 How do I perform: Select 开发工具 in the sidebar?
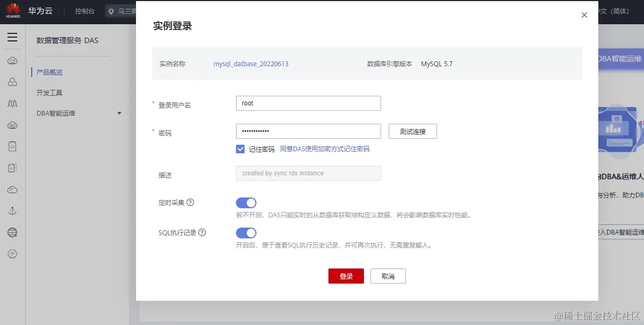tap(49, 93)
